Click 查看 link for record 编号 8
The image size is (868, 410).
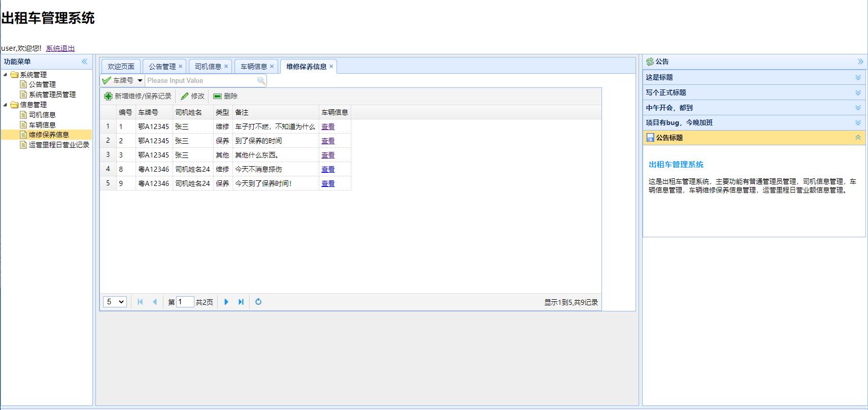(x=328, y=169)
